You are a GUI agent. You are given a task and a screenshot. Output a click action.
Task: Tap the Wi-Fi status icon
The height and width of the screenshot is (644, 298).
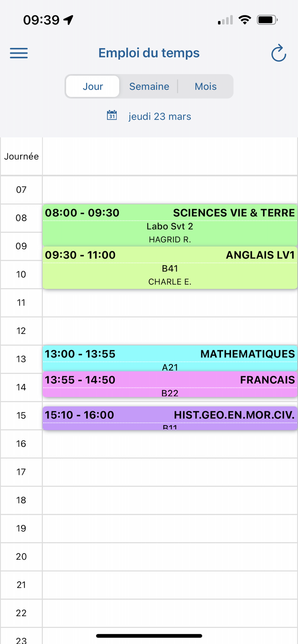click(x=245, y=19)
